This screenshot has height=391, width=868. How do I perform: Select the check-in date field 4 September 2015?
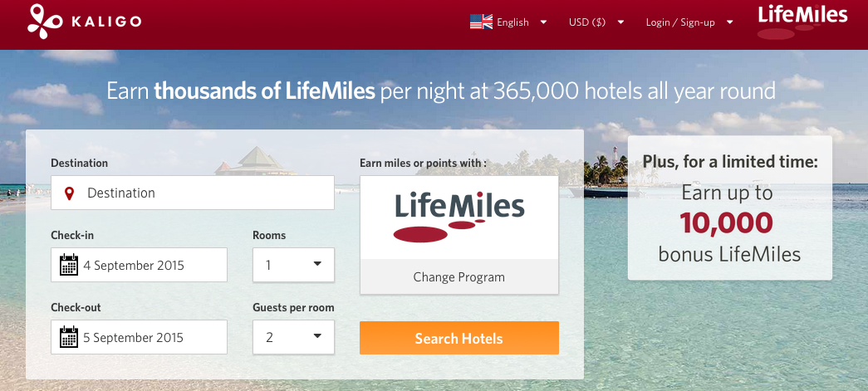(x=139, y=265)
